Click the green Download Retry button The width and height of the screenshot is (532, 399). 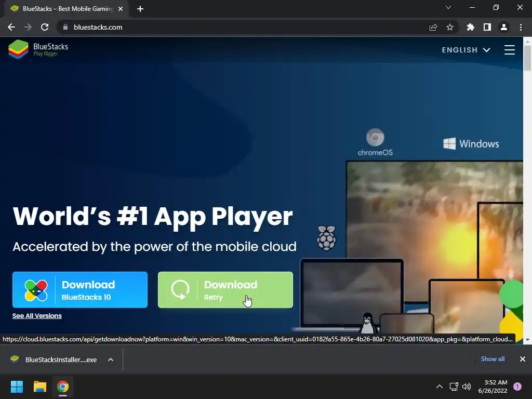click(x=225, y=290)
